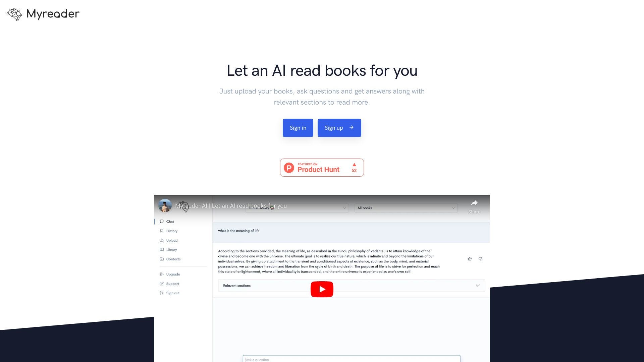Select the History menu item
The width and height of the screenshot is (644, 362).
(172, 231)
